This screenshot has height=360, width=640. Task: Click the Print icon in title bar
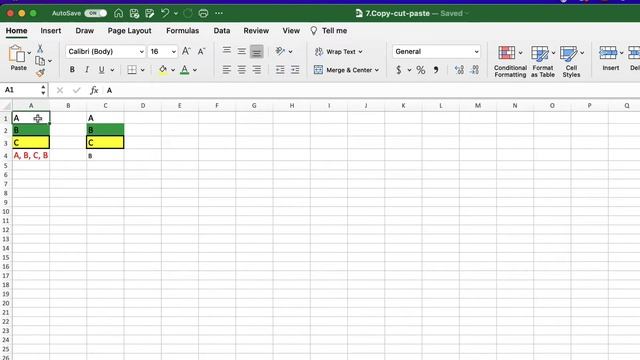click(x=203, y=13)
